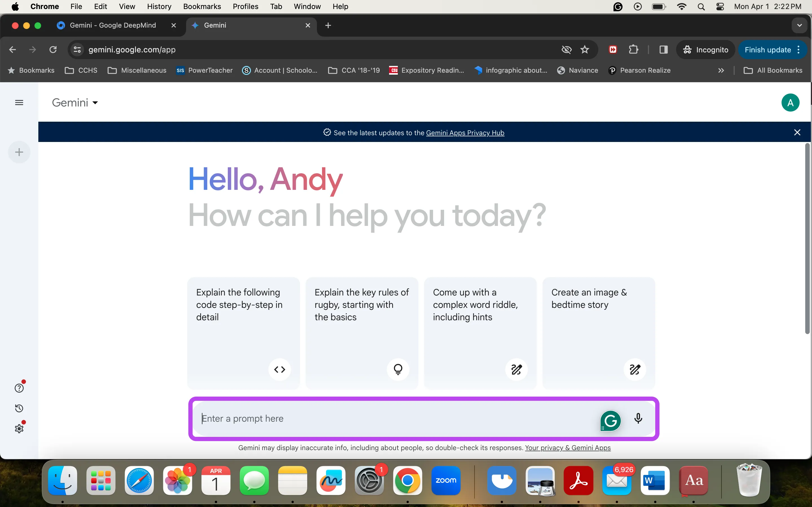Click the Gemini settings gear icon
812x507 pixels.
(x=19, y=428)
